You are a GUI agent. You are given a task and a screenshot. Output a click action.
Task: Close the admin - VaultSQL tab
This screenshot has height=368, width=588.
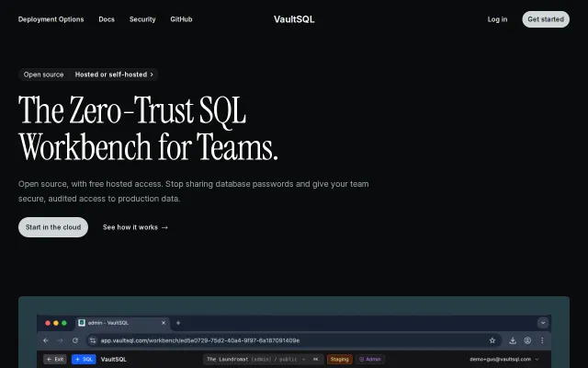pos(164,323)
